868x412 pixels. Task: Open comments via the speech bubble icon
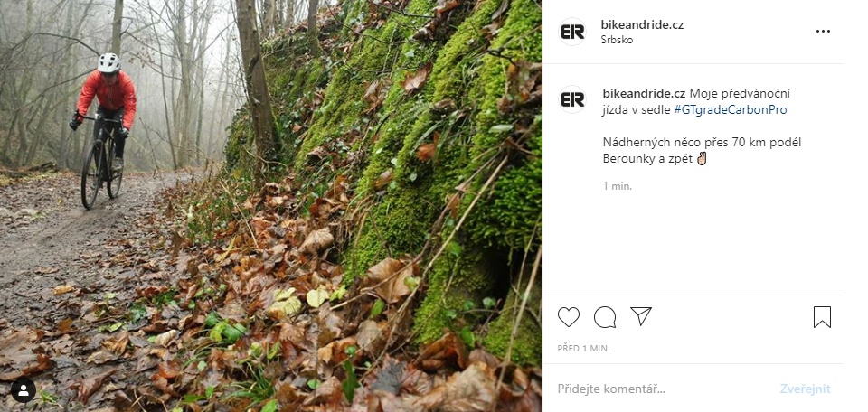click(605, 317)
